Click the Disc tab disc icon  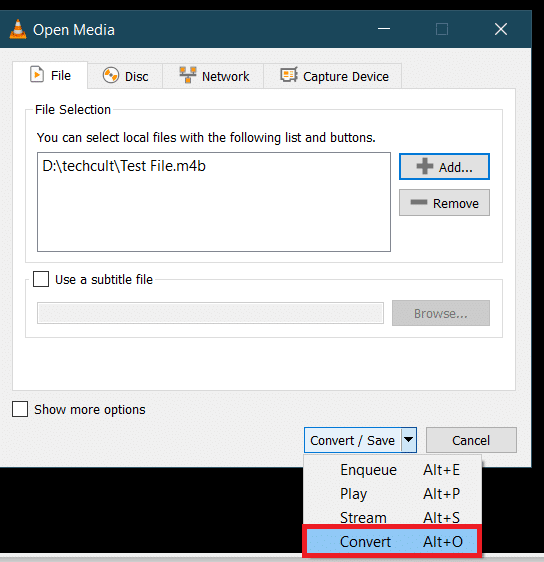point(110,76)
